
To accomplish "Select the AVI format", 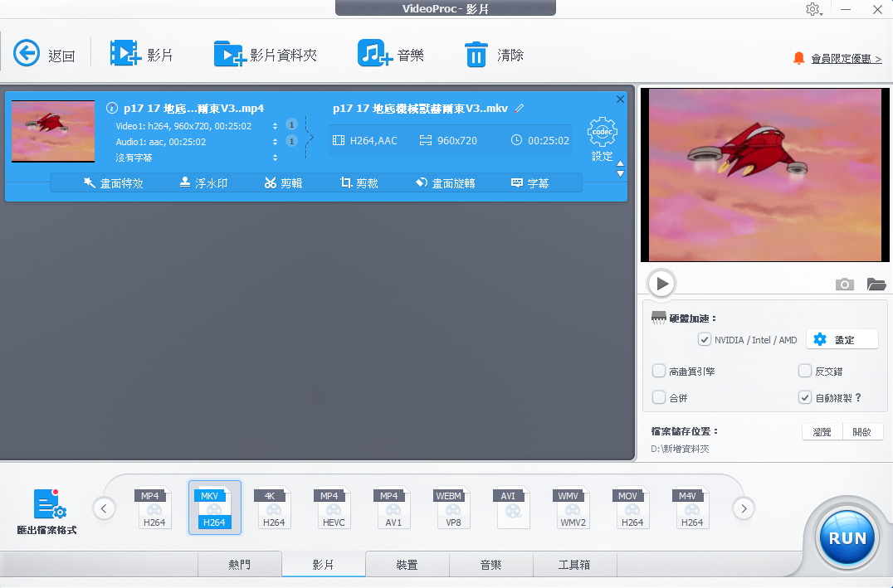I will 513,508.
